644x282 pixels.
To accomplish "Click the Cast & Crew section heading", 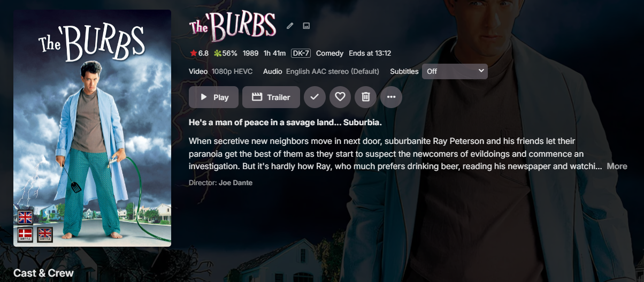I will pos(43,273).
